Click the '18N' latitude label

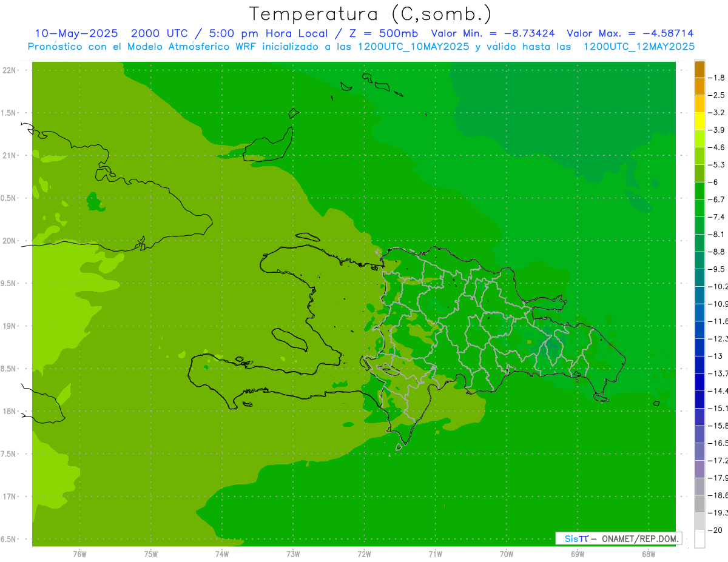[x=9, y=412]
